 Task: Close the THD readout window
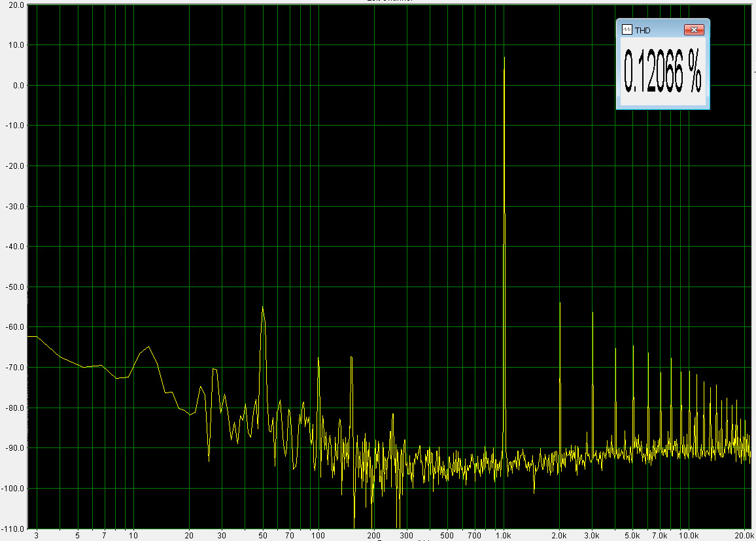pos(694,30)
